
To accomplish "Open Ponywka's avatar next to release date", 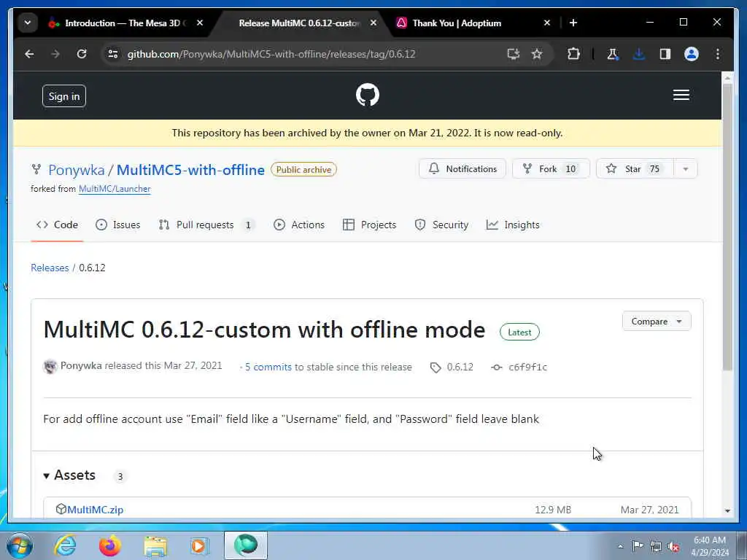I will (50, 367).
